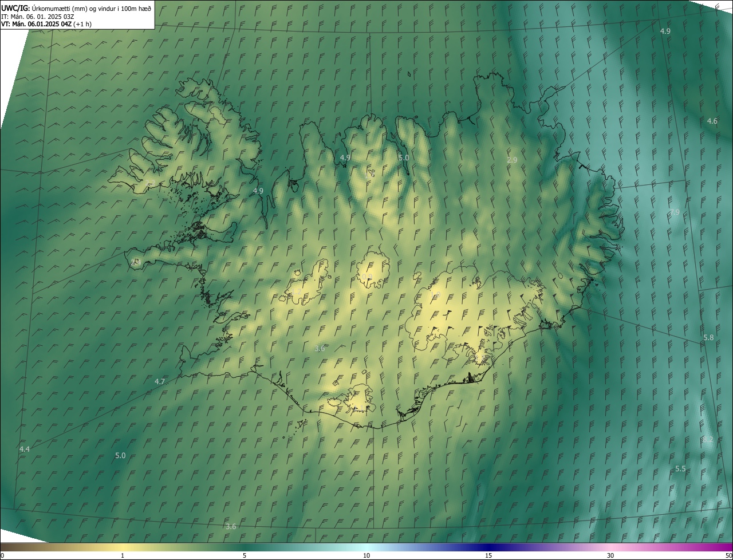The image size is (733, 560).
Task: Click the 5.8 value label
Action: 708,338
